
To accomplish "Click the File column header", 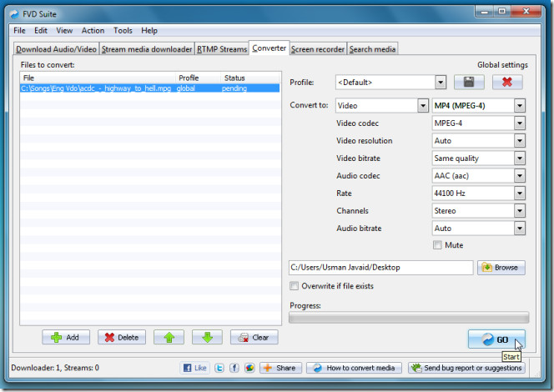I will click(x=98, y=78).
